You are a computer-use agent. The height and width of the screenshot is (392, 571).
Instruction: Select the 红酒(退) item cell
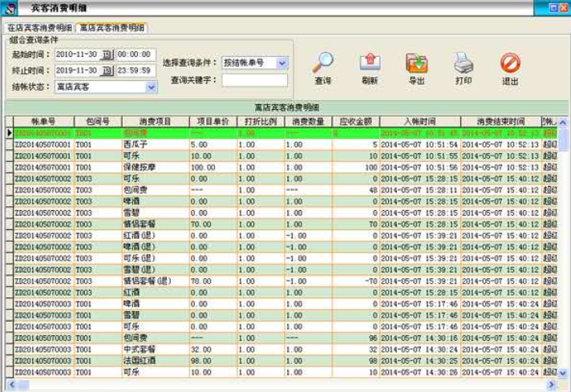point(156,236)
